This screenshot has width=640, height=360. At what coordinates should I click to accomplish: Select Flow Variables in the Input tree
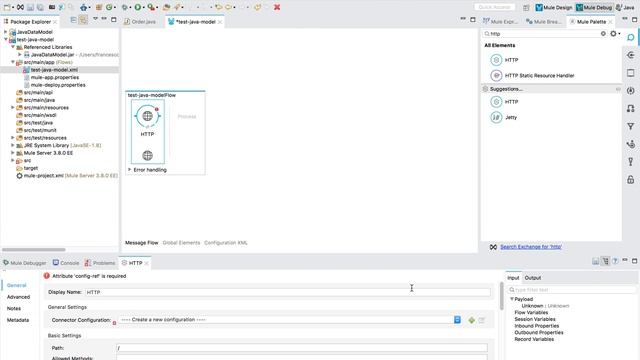[x=531, y=313]
